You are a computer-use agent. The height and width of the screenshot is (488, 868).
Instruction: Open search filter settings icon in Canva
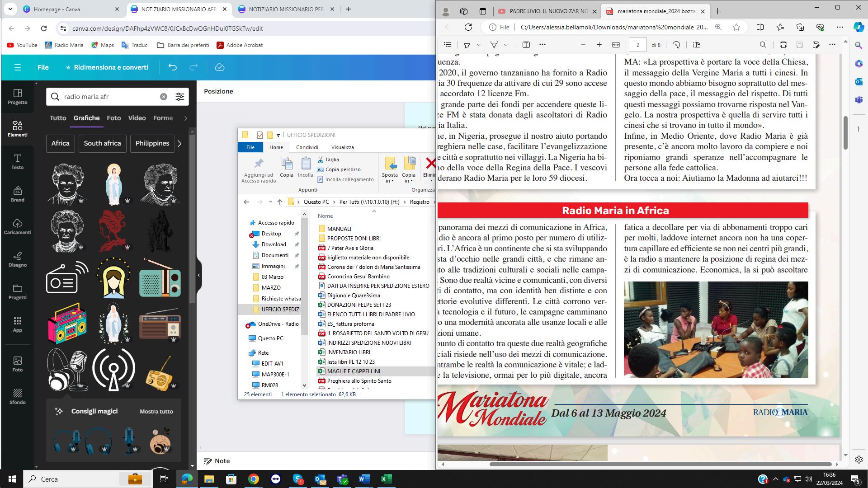tap(180, 97)
